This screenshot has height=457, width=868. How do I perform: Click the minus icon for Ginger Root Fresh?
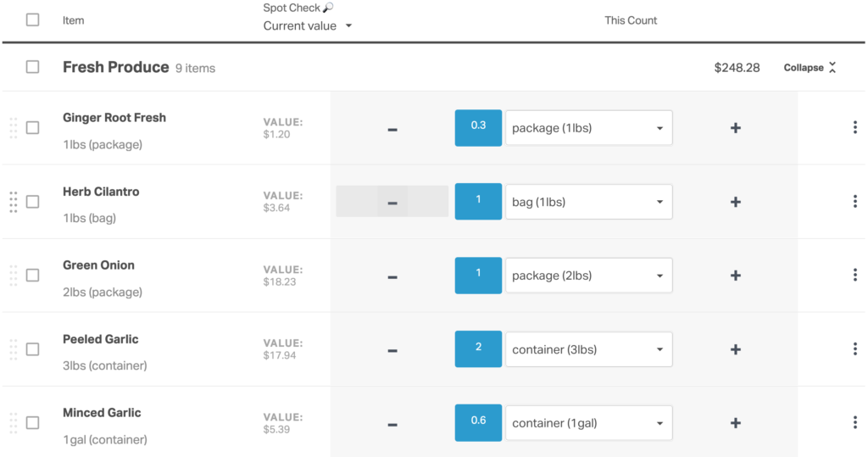tap(392, 129)
